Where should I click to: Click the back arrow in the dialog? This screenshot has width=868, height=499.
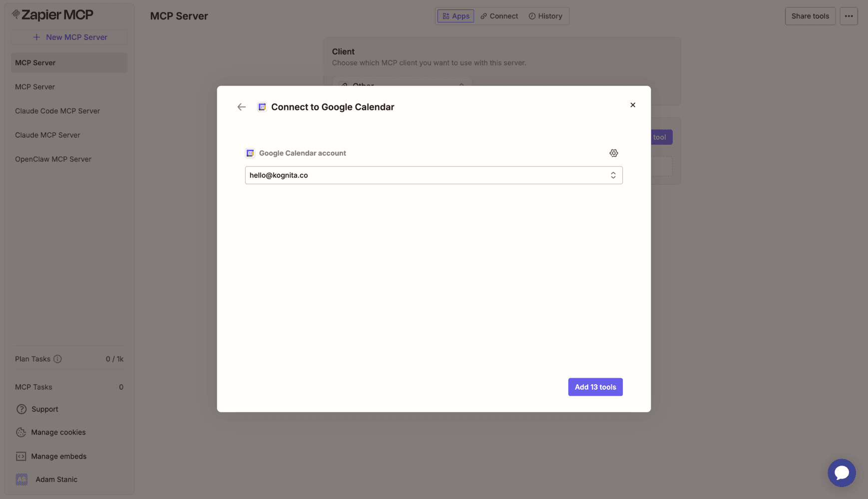[x=242, y=107]
